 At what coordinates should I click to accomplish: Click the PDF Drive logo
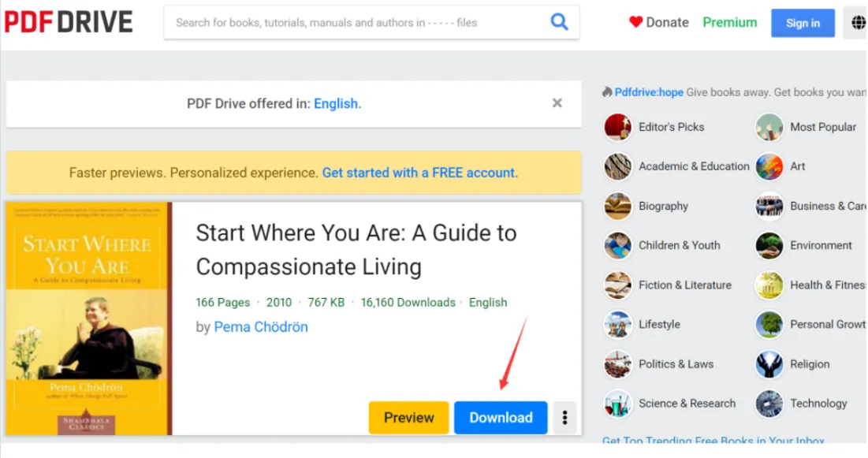[x=69, y=22]
